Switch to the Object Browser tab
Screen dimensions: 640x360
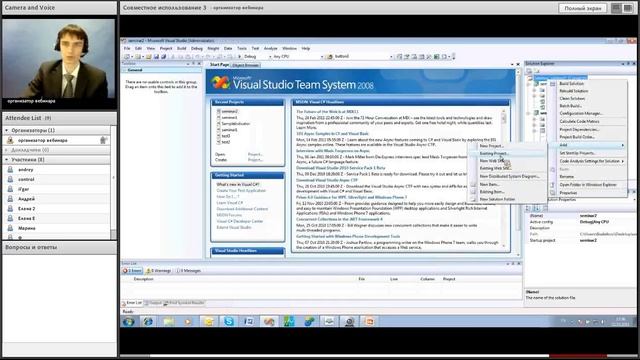click(246, 65)
